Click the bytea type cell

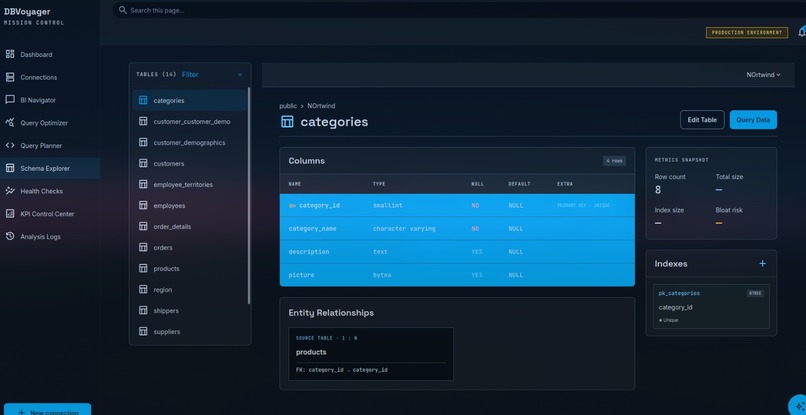[382, 275]
